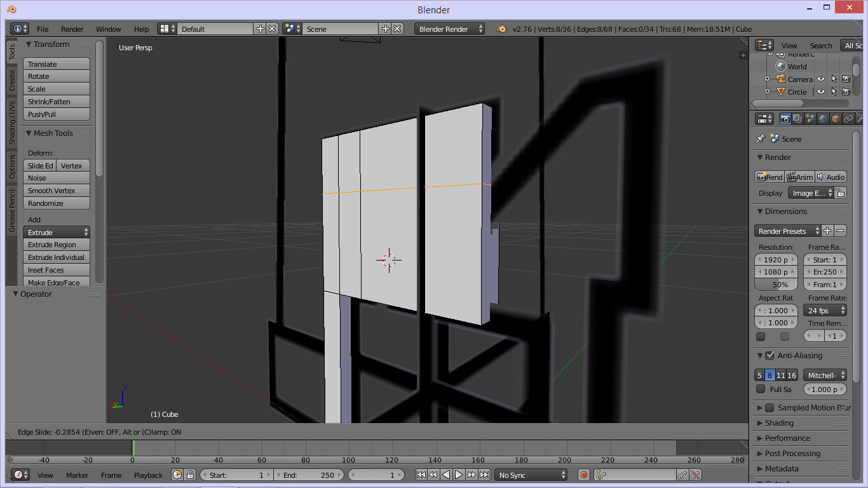Add a new screen layout with plus
Viewport: 868px width, 488px height.
(260, 29)
